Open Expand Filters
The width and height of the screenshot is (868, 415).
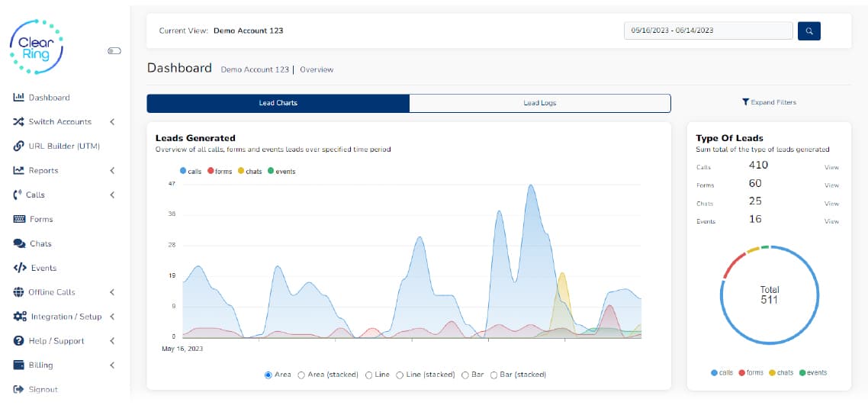[769, 102]
